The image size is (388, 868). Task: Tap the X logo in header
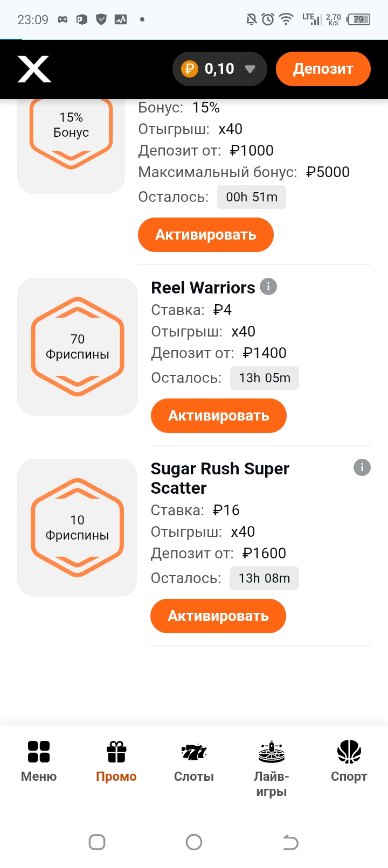coord(34,69)
